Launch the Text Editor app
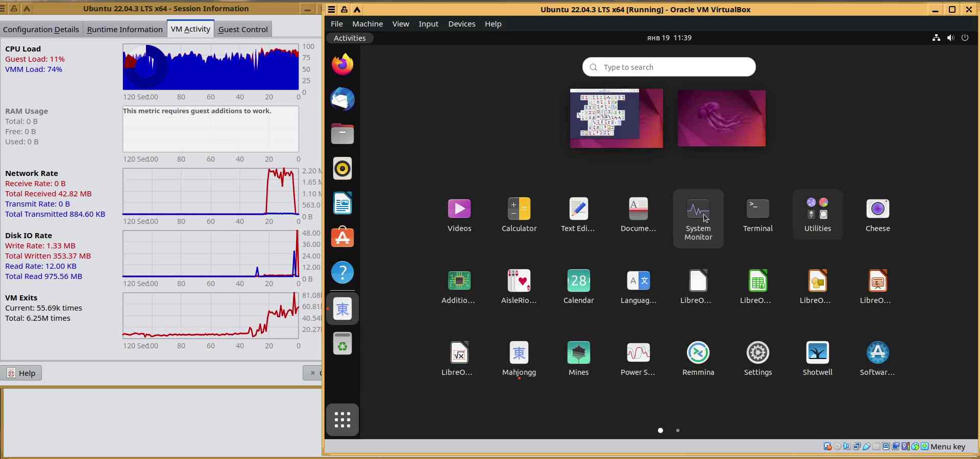This screenshot has height=459, width=980. (578, 215)
